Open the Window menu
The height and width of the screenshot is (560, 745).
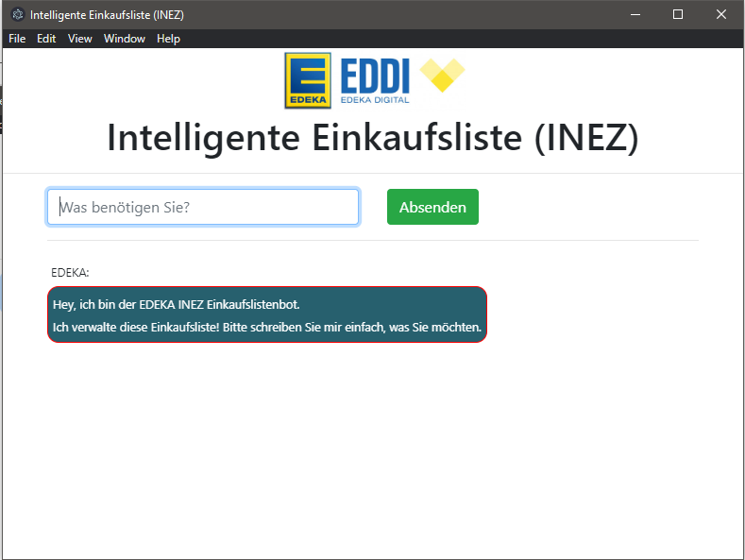coord(125,39)
